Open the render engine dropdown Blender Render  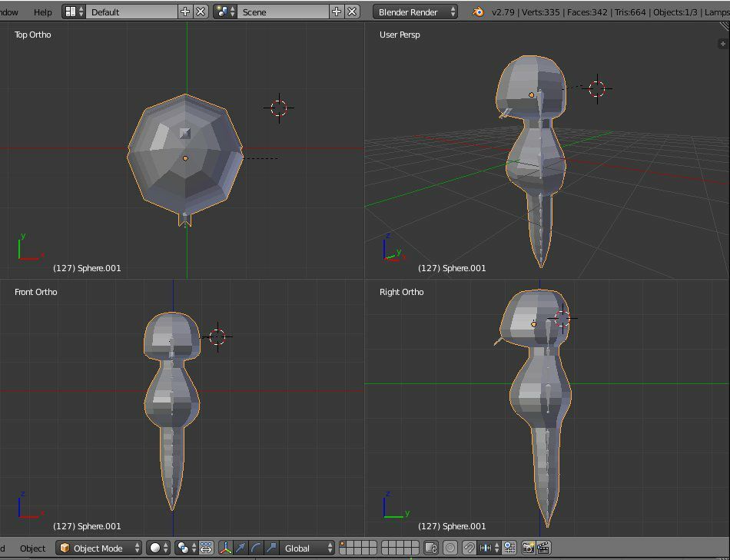coord(415,12)
